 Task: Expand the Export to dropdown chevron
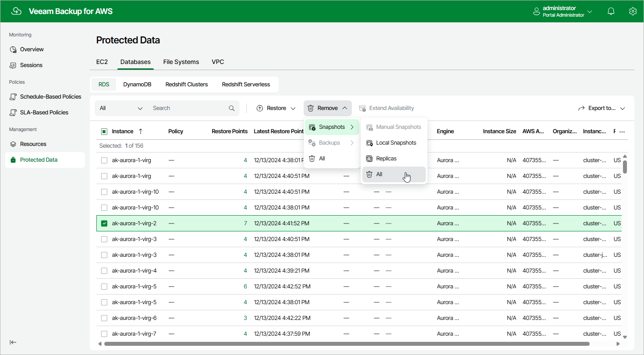623,108
